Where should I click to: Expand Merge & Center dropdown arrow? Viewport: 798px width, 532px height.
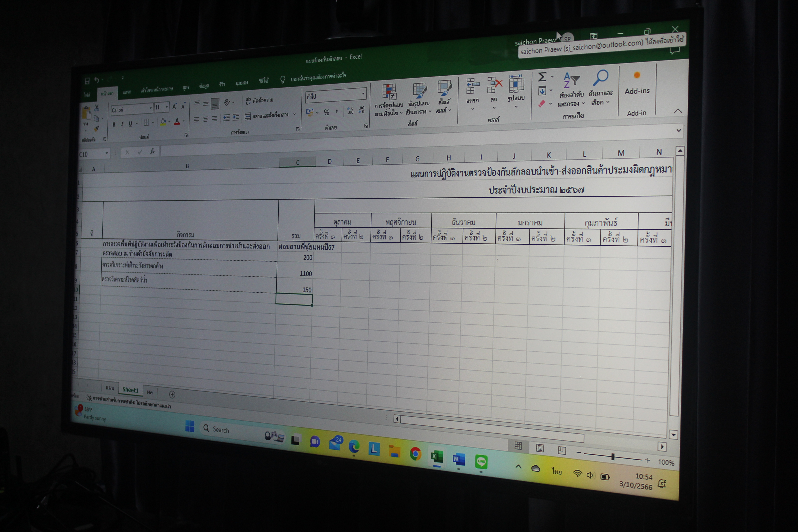tap(294, 114)
